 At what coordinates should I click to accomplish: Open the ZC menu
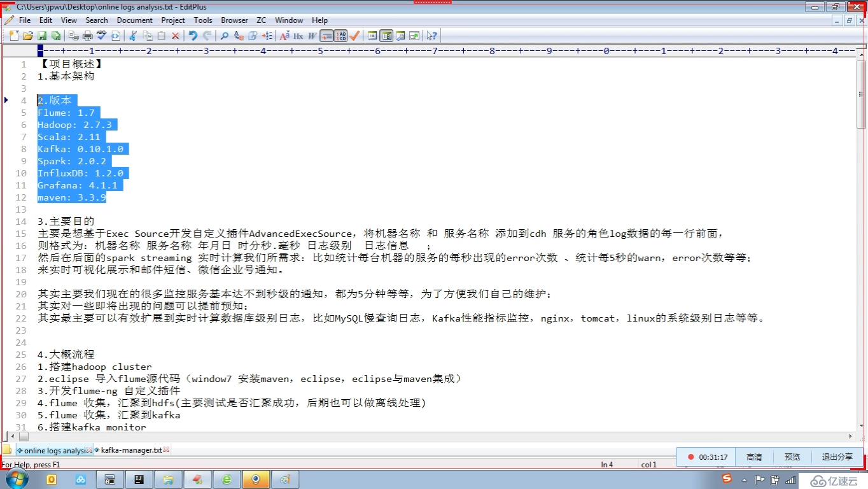[262, 20]
